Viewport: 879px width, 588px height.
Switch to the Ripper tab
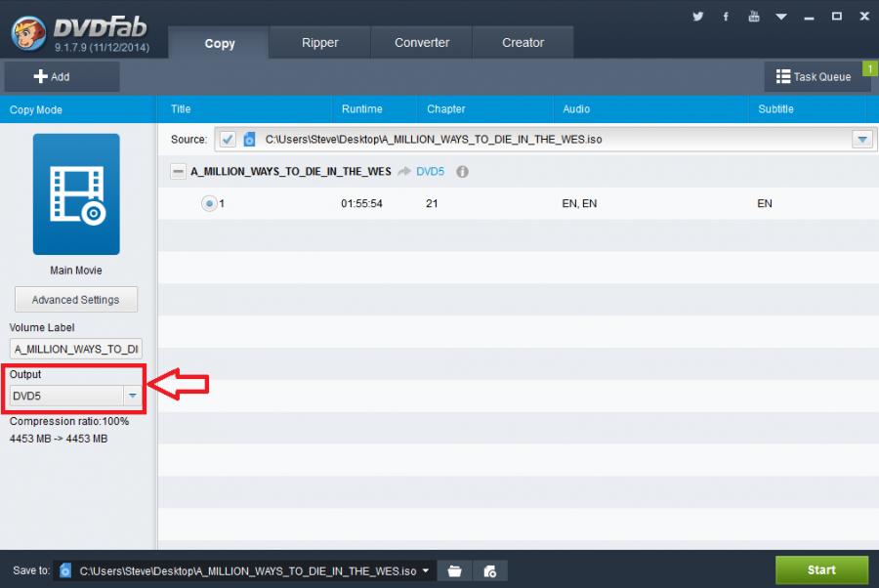pyautogui.click(x=319, y=43)
